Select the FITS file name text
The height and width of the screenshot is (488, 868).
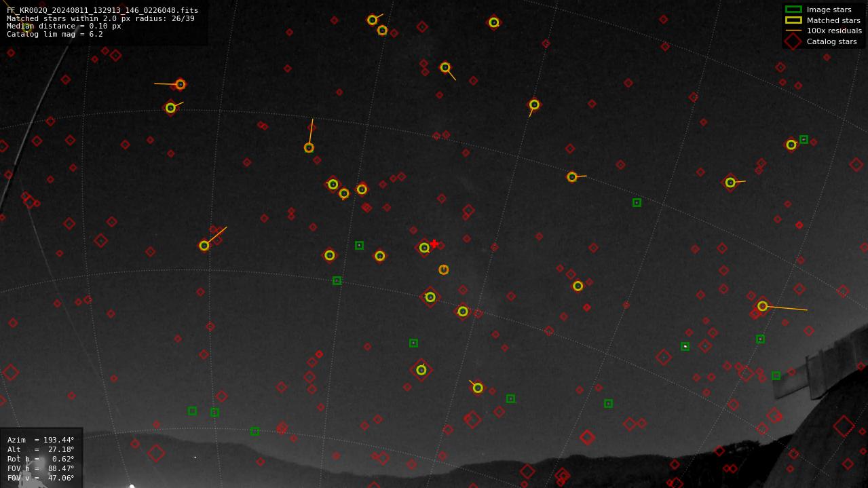[102, 10]
